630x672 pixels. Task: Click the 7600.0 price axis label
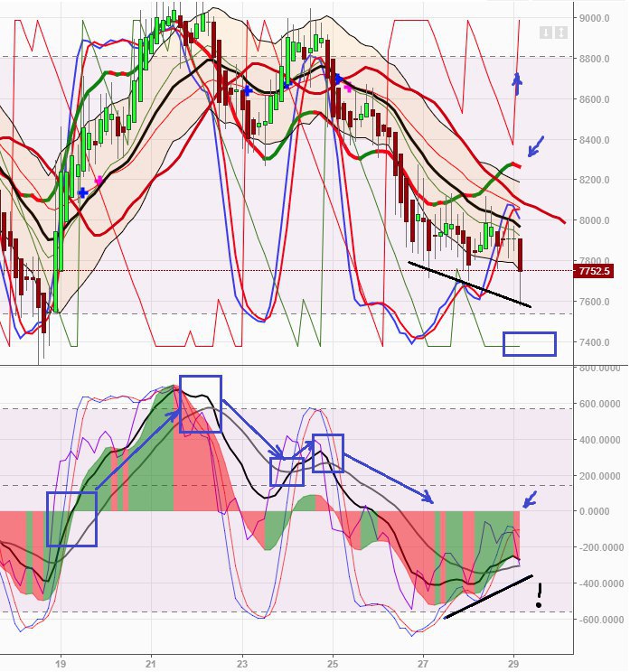(594, 302)
